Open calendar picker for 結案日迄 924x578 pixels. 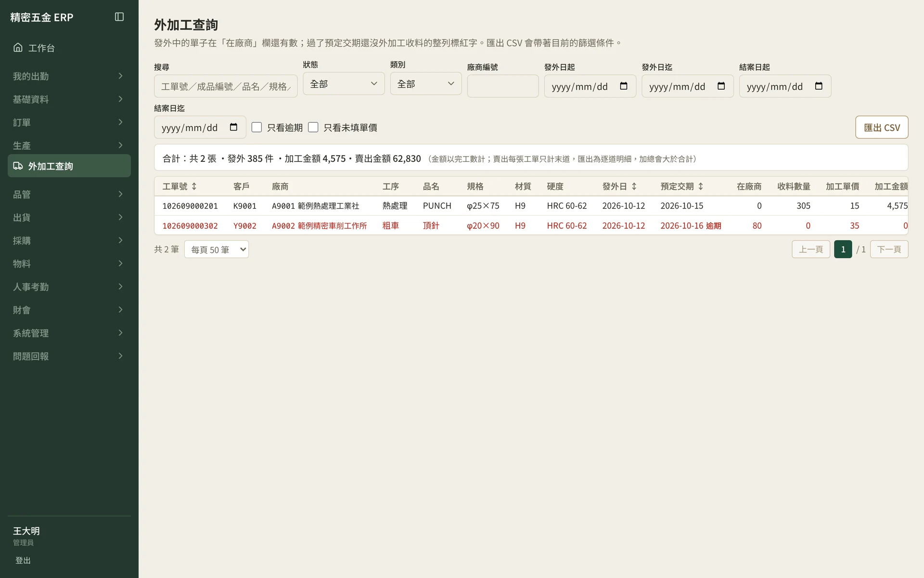click(233, 127)
